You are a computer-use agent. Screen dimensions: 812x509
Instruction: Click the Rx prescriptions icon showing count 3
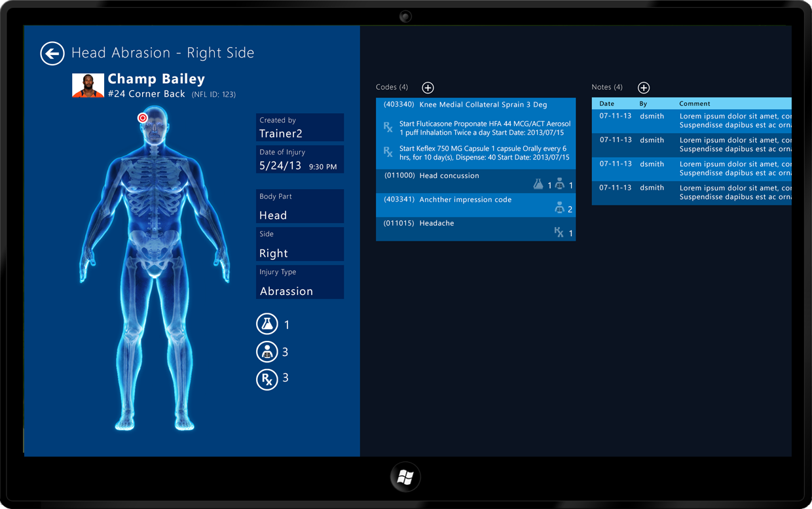(x=267, y=379)
